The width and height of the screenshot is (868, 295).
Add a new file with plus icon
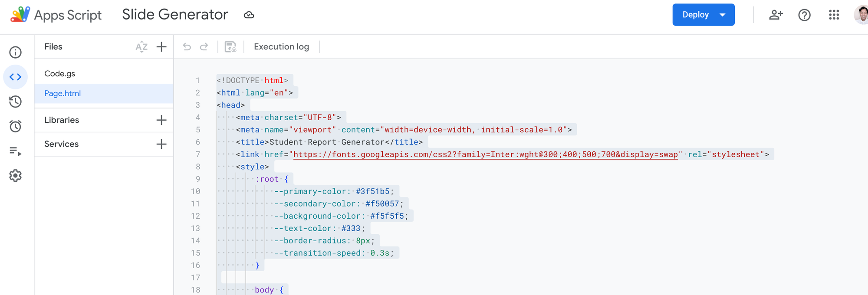[161, 47]
